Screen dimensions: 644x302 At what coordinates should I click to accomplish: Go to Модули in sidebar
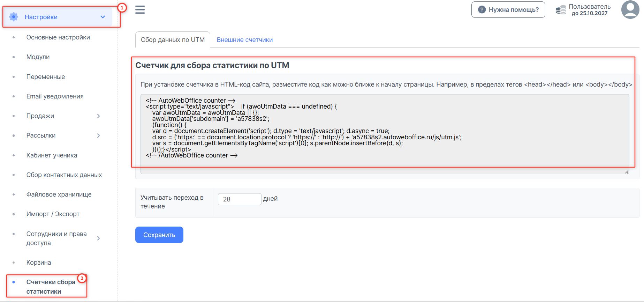pos(38,57)
